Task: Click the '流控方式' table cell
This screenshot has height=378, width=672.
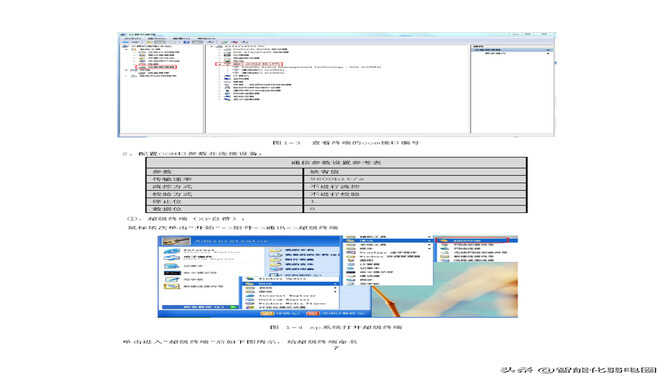Action: point(225,187)
